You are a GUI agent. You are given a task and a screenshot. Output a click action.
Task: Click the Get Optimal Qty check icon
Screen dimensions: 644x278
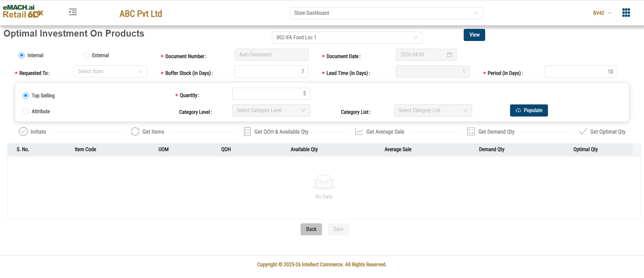click(583, 132)
